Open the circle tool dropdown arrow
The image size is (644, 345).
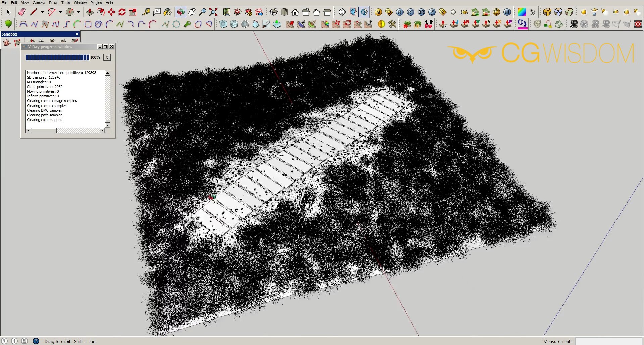[78, 12]
